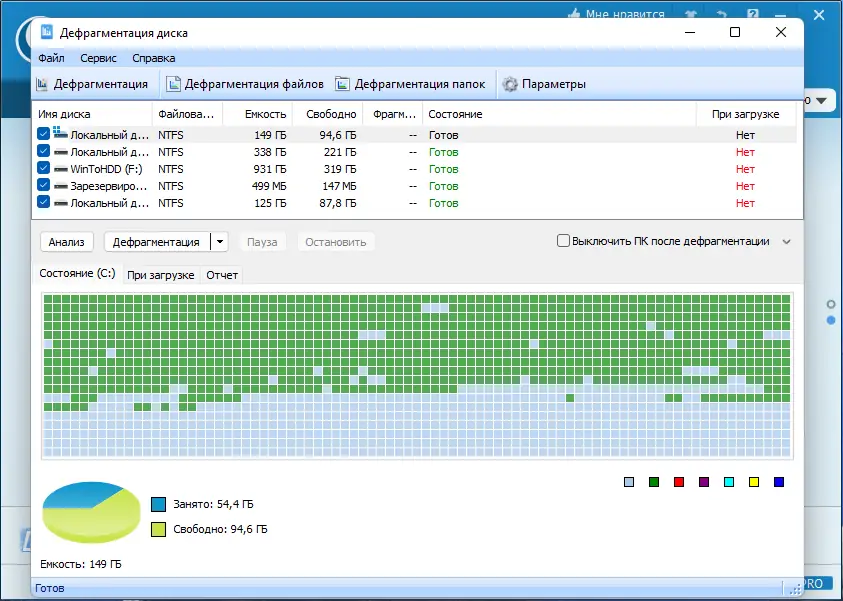Close the background window with the X

click(819, 15)
